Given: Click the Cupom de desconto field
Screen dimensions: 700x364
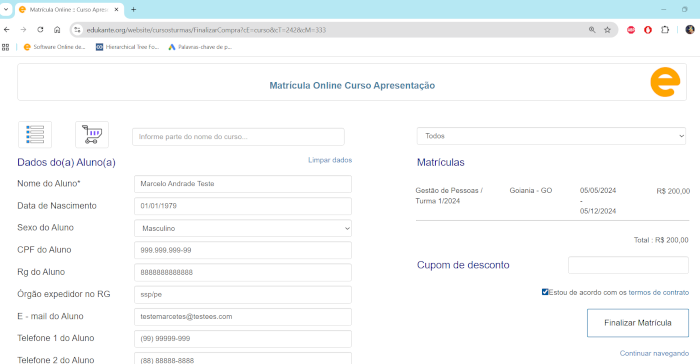Looking at the screenshot, I should pyautogui.click(x=628, y=265).
